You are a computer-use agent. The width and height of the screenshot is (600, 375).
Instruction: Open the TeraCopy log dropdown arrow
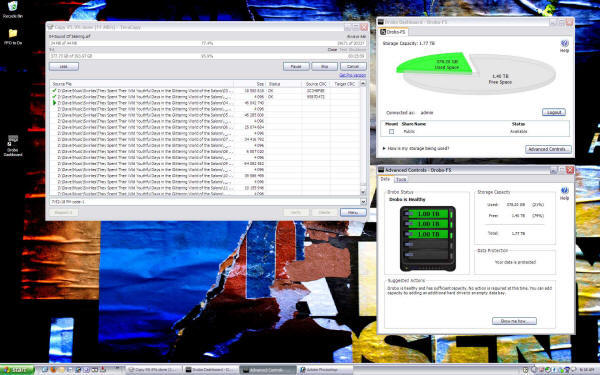click(x=363, y=202)
